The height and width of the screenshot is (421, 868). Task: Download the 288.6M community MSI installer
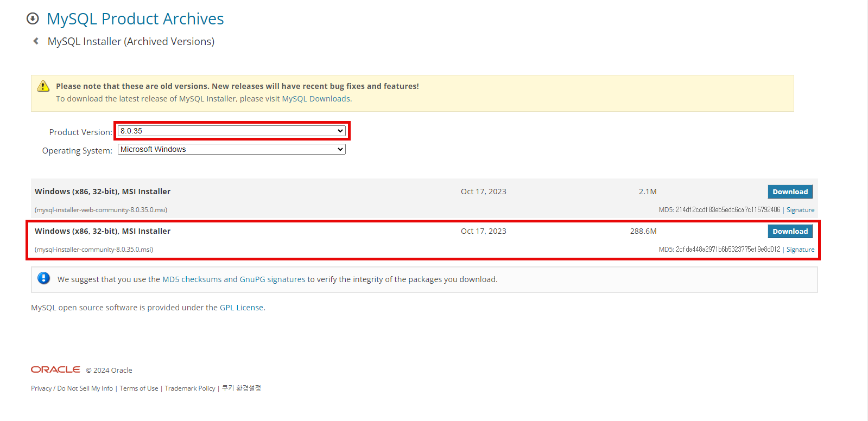coord(790,231)
